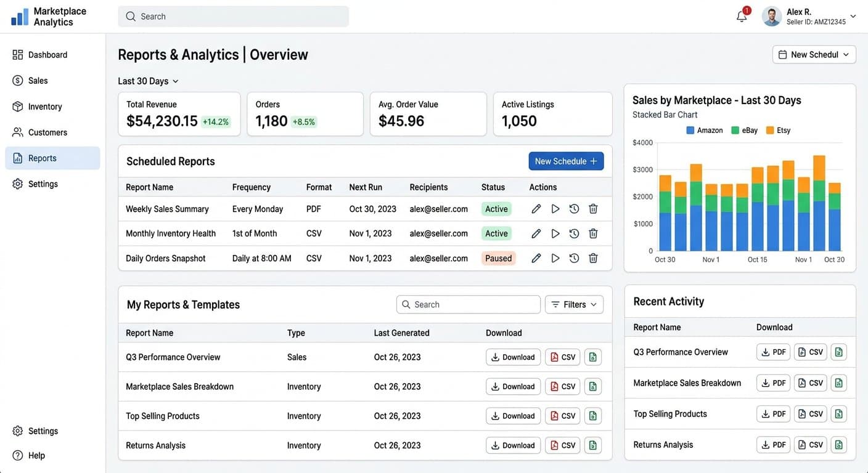Viewport: 868px width, 473px height.
Task: Expand the Alex R. account menu
Action: (x=809, y=17)
